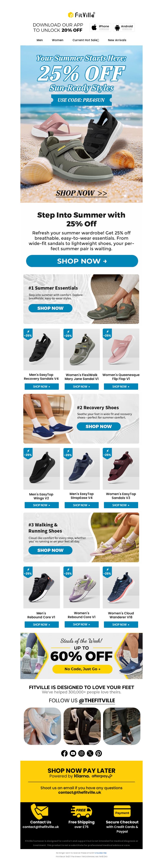
Task: Open the New Arrivals menu item
Action: (117, 40)
